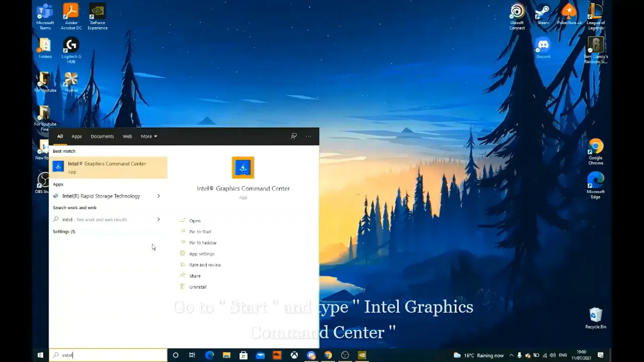The width and height of the screenshot is (644, 362).
Task: Switch to the Apps search tab
Action: click(76, 136)
